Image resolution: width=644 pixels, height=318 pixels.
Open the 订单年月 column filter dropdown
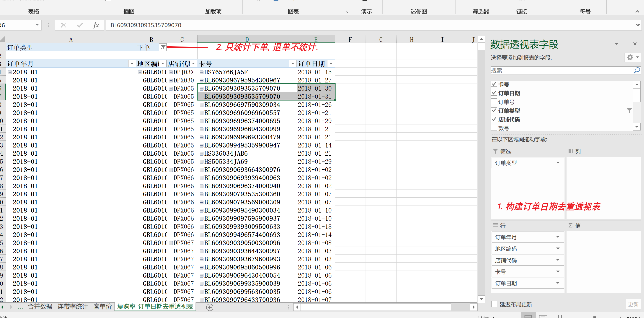132,64
